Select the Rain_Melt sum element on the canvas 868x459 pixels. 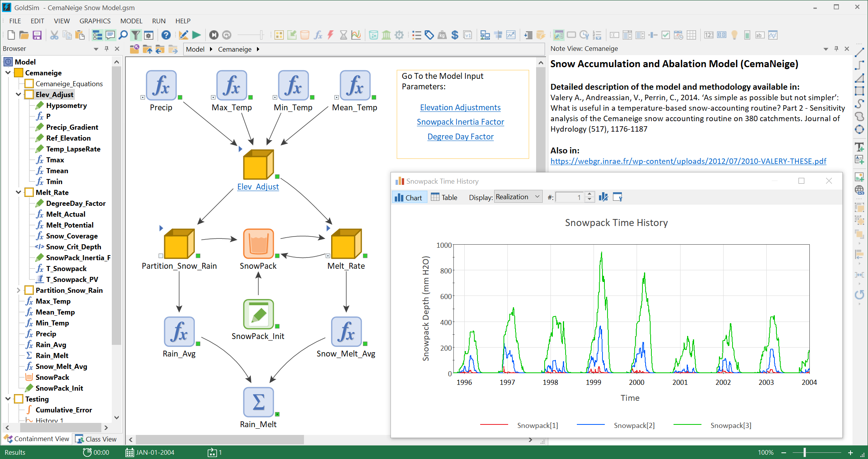pyautogui.click(x=259, y=402)
